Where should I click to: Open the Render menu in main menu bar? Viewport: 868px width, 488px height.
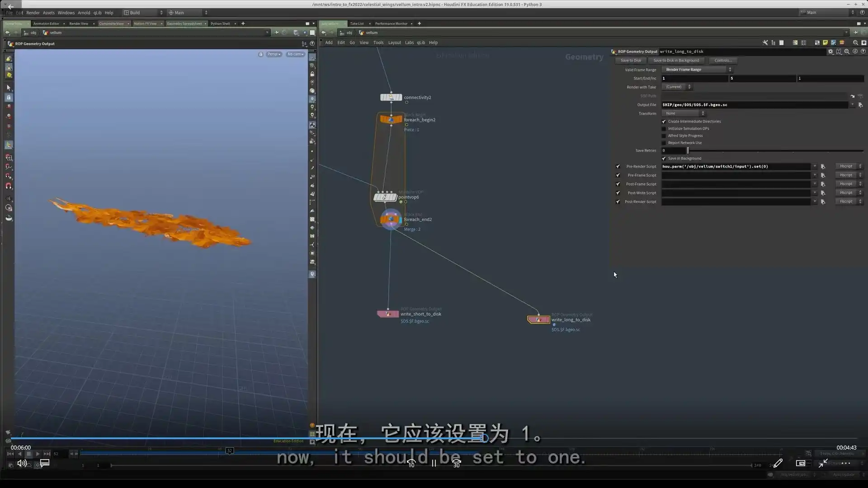[x=33, y=13]
